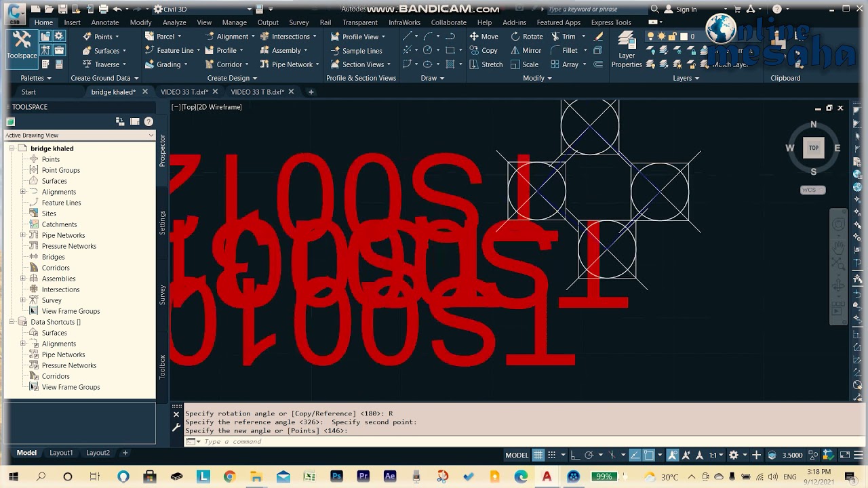Select the Fillet tool
The image size is (868, 488).
(564, 51)
